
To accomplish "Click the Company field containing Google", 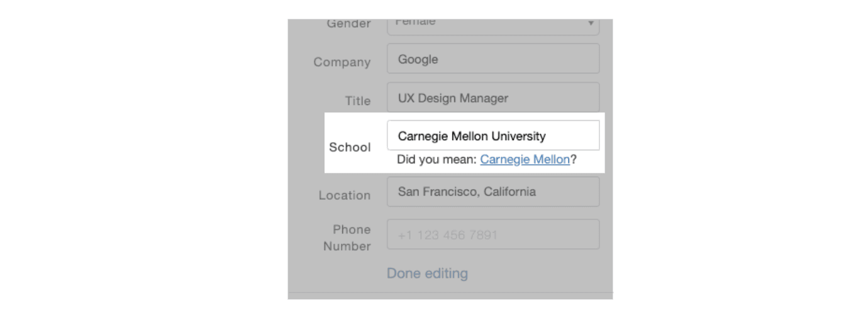I will 492,59.
